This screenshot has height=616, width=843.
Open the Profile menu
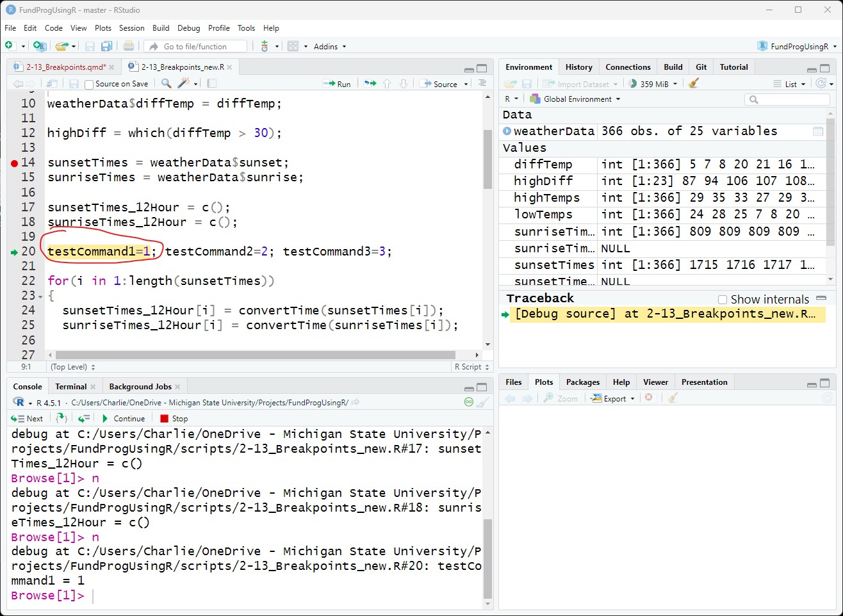(218, 28)
